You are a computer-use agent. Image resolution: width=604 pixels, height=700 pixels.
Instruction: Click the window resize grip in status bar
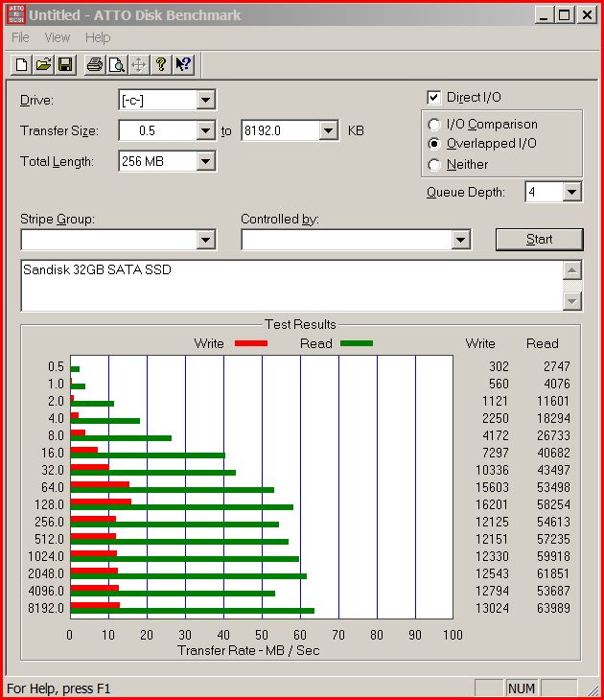[592, 689]
